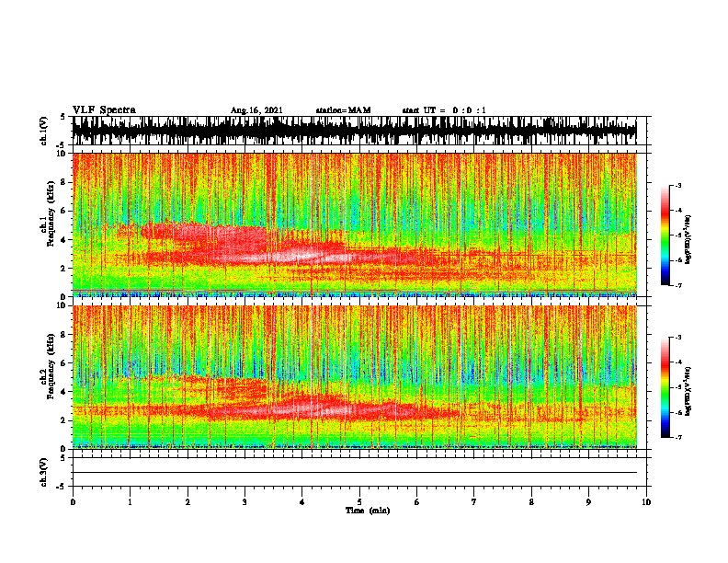Click the -3 value atop ch.1 colorbar
The width and height of the screenshot is (728, 563).
coord(678,186)
